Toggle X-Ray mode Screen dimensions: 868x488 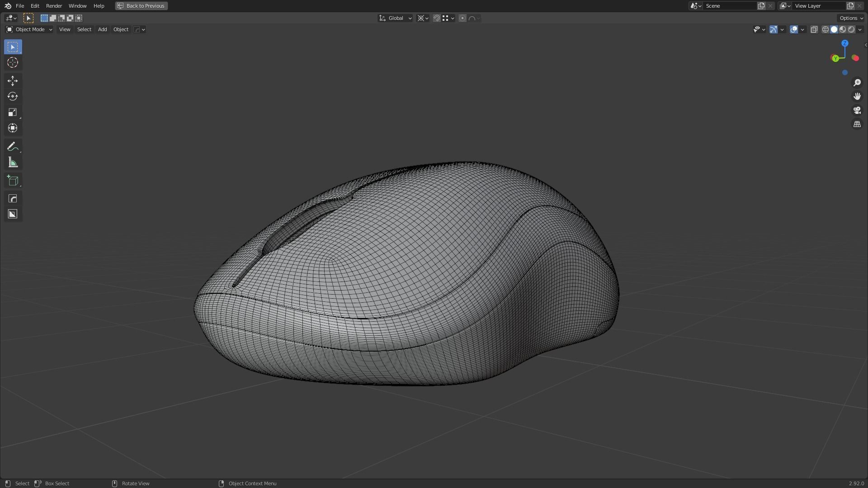814,29
